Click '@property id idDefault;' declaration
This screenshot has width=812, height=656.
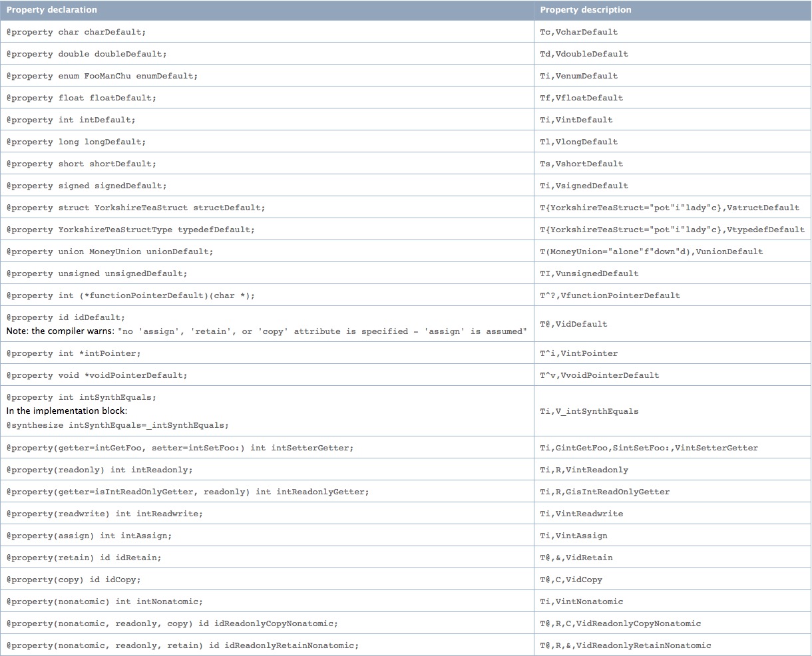point(65,317)
